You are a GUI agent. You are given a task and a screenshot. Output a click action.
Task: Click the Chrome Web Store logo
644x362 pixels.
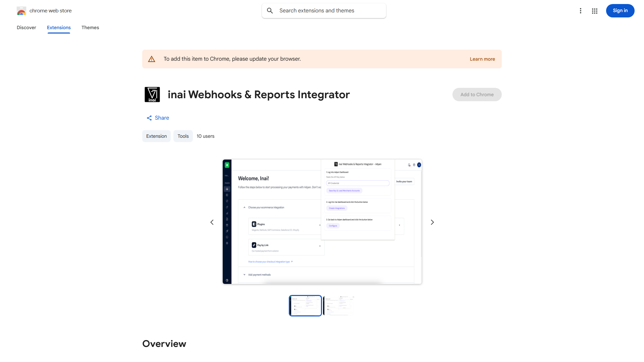point(21,11)
